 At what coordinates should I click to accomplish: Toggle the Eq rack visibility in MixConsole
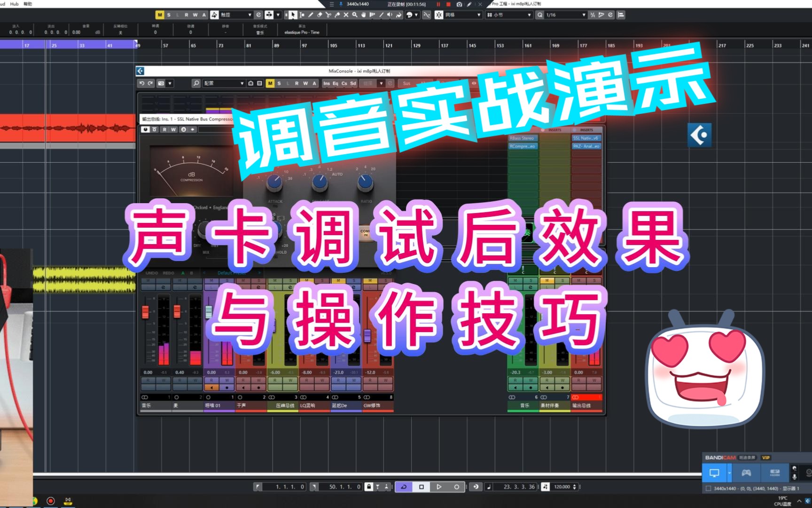click(335, 83)
